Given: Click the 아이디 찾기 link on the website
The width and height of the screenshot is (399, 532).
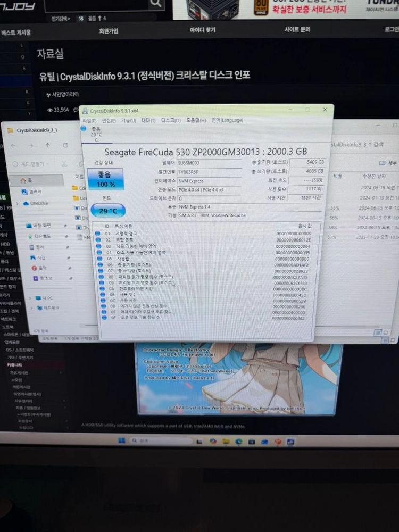Looking at the screenshot, I should coord(202,30).
